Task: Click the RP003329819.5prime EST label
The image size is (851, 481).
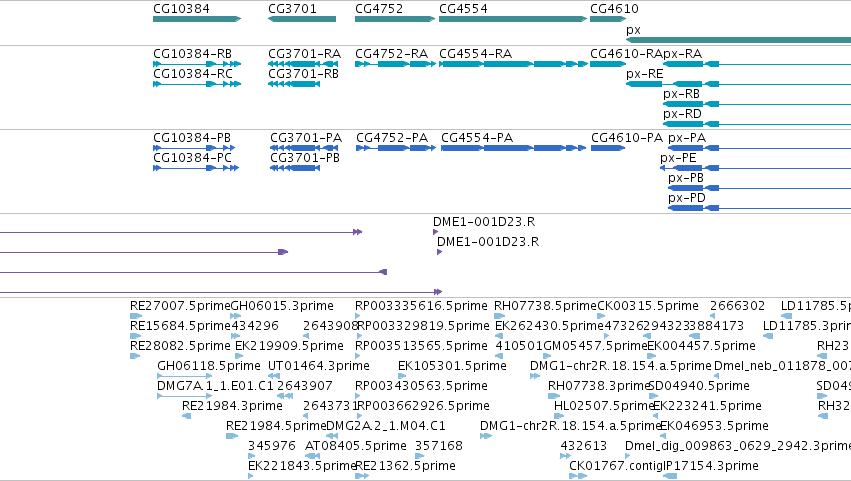Action: [x=423, y=326]
